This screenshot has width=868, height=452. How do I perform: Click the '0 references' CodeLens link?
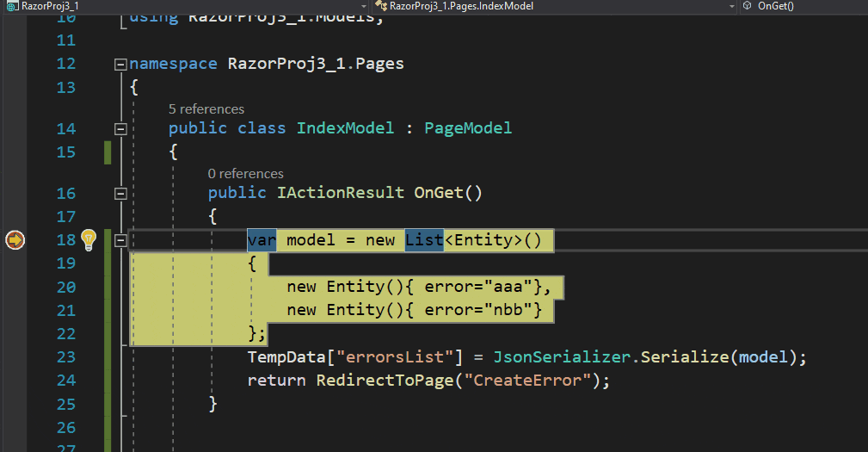(245, 174)
